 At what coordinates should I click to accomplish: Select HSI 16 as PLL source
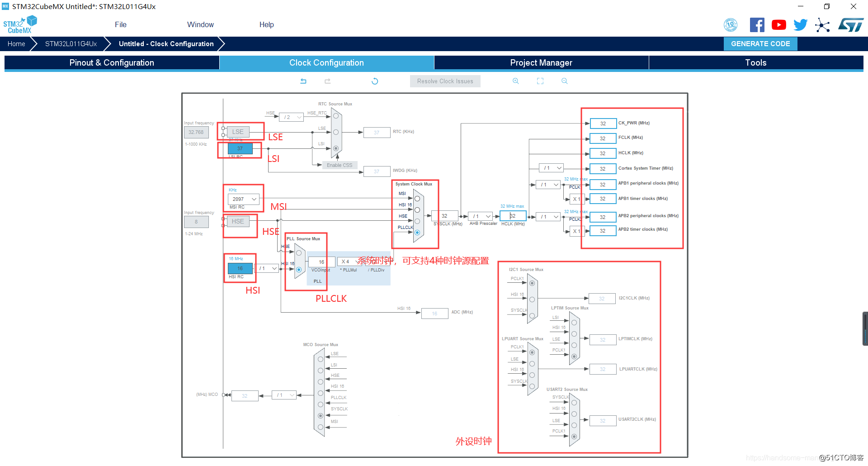point(299,270)
